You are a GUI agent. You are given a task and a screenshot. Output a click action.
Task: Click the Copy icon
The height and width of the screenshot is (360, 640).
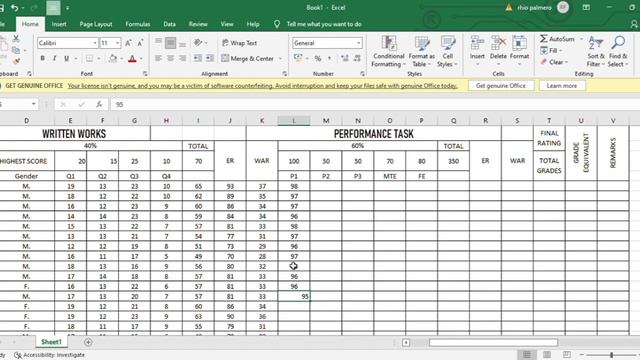coord(16,50)
